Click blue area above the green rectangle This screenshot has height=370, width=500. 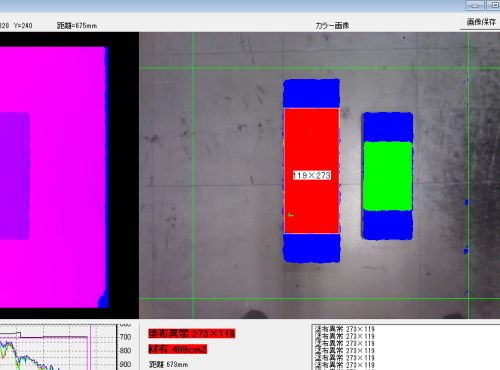388,127
